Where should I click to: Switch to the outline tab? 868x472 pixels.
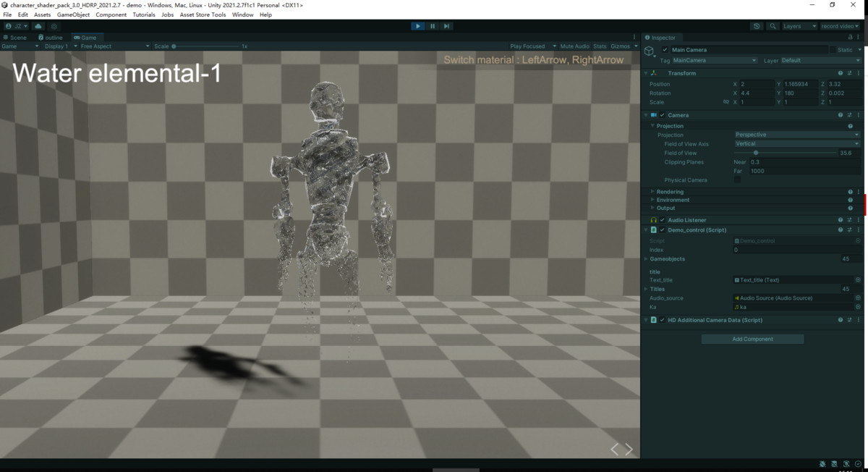(x=50, y=38)
